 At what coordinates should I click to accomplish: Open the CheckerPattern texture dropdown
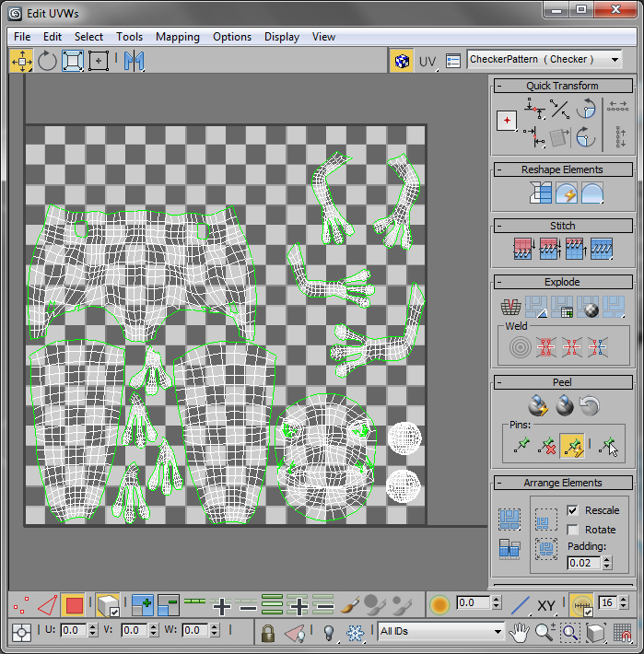544,60
